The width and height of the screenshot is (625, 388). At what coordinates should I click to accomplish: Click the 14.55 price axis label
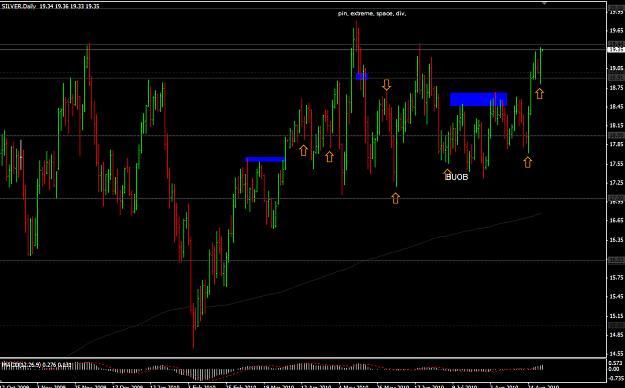pyautogui.click(x=616, y=353)
